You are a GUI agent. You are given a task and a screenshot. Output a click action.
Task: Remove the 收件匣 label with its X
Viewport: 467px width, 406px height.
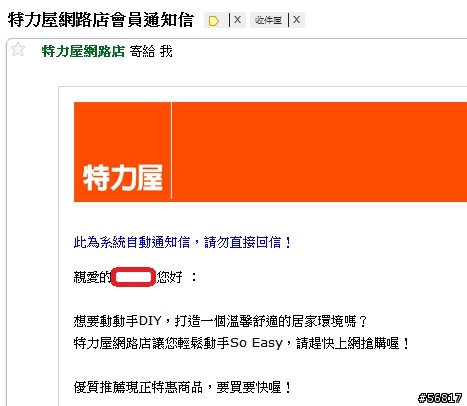tap(296, 20)
